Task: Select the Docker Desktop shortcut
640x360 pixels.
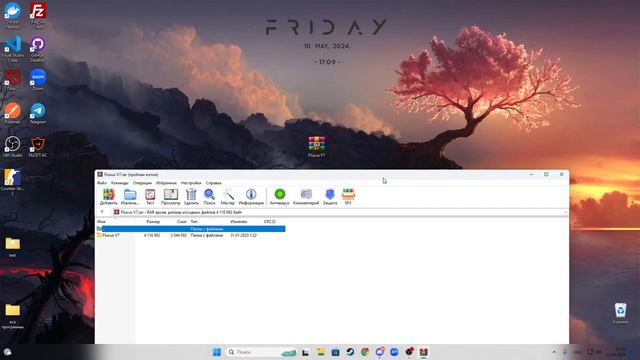Action: (x=12, y=15)
